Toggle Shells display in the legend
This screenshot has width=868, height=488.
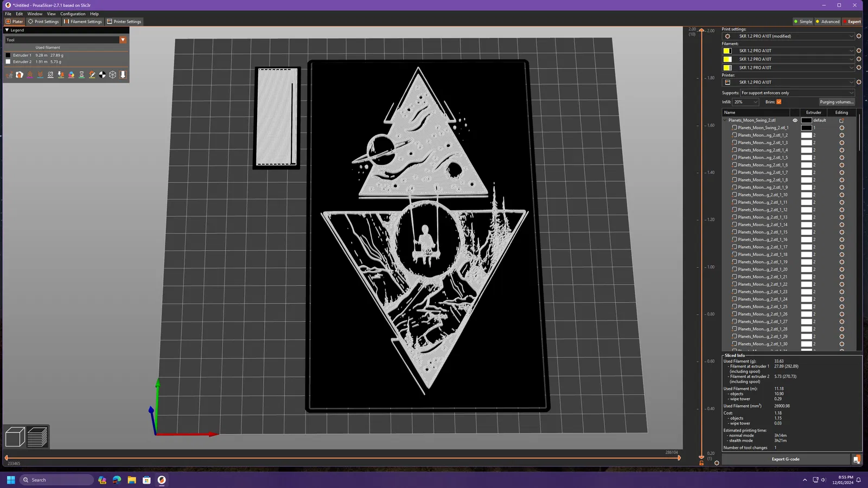point(113,75)
